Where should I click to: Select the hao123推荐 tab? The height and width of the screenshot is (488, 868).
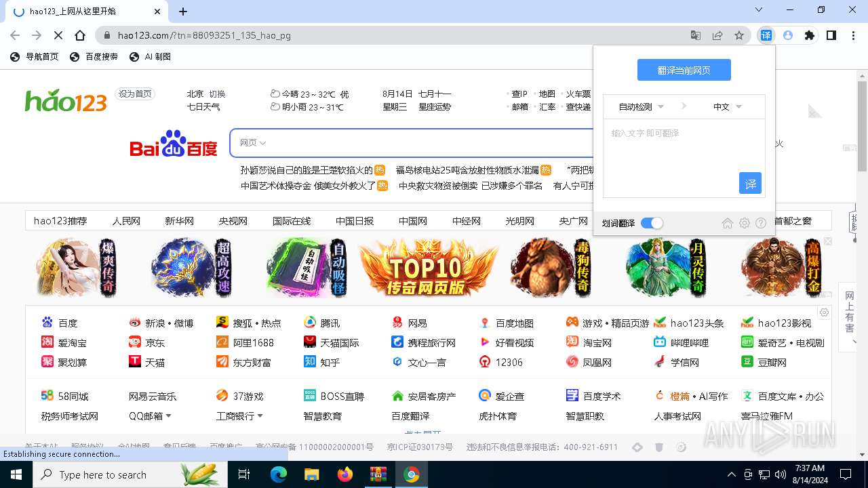[x=60, y=221]
